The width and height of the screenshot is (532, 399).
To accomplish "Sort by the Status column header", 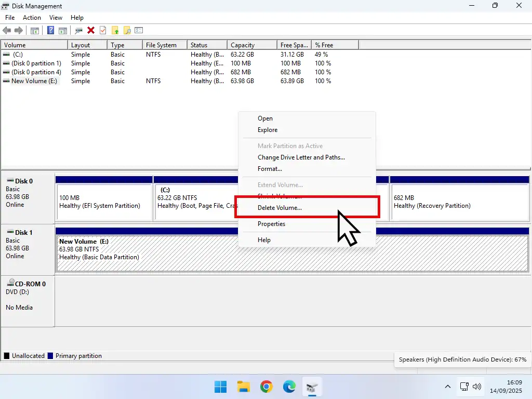I will tap(207, 45).
